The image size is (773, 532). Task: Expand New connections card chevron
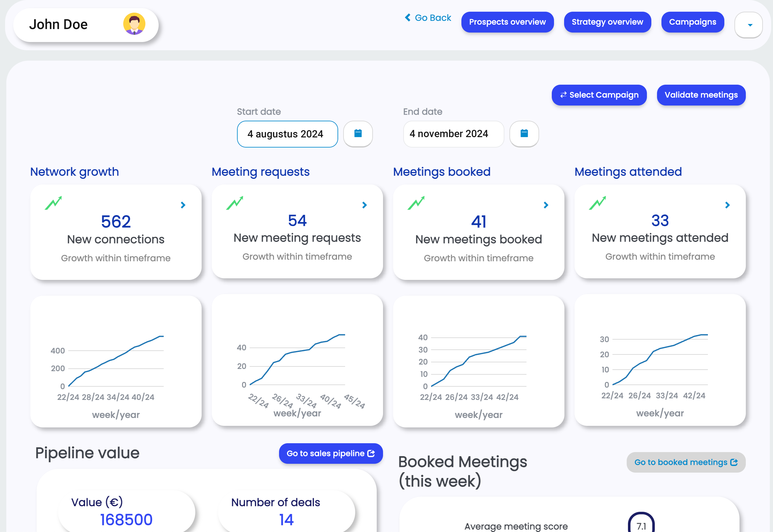(183, 205)
